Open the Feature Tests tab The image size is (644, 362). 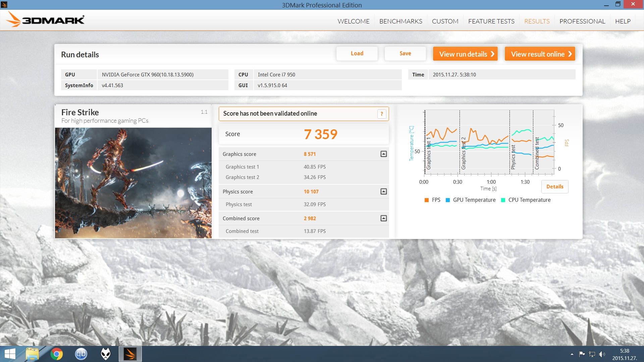coord(491,21)
